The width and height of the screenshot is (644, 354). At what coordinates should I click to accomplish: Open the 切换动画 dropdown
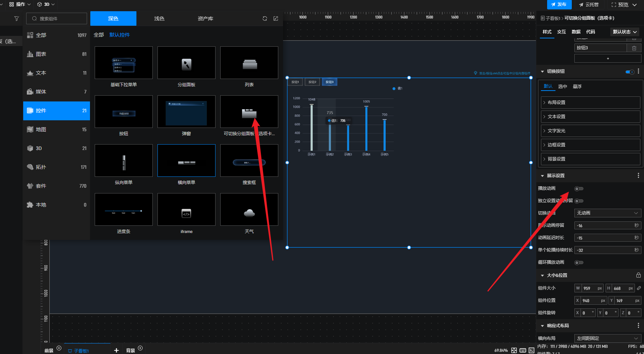(607, 213)
